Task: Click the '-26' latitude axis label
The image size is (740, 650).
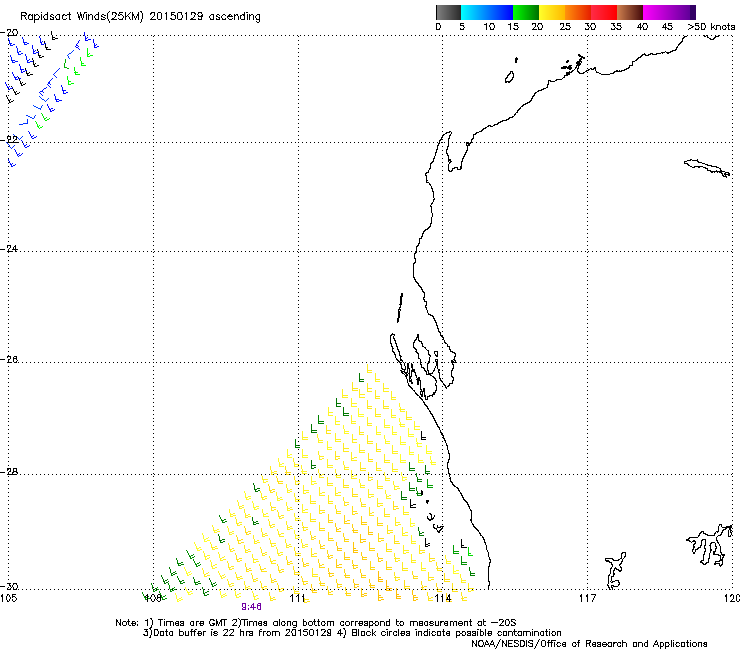Action: [x=9, y=359]
